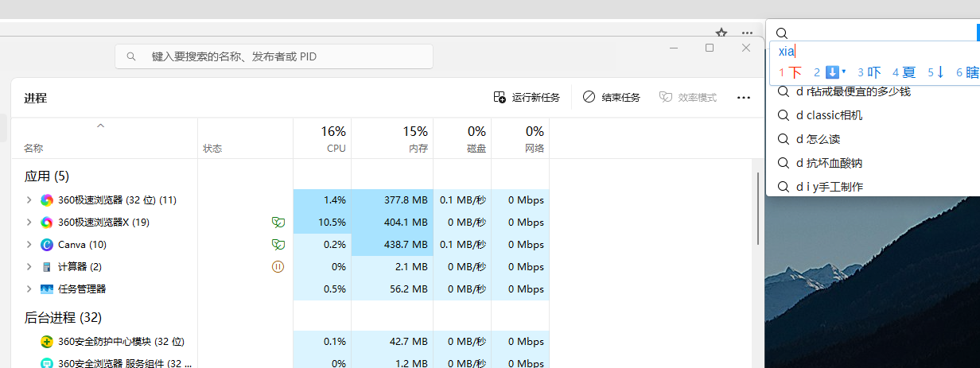This screenshot has height=368, width=980.
Task: Choose the 'd classic相机' search suggestion
Action: click(x=829, y=115)
